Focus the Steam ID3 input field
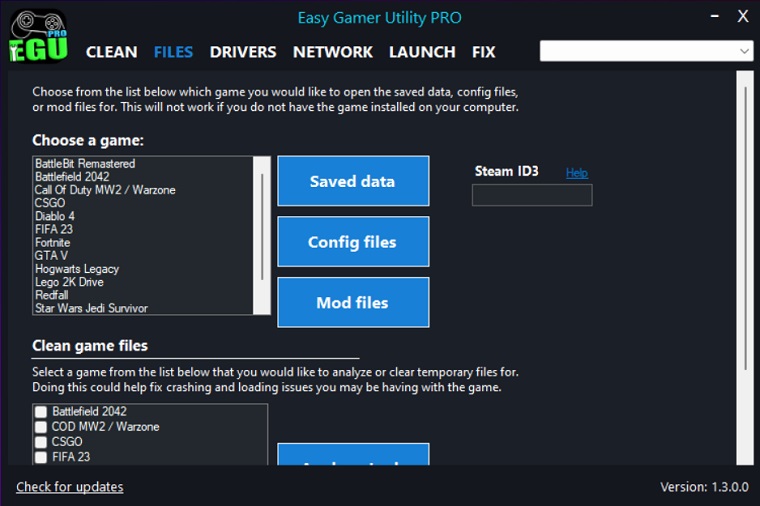The width and height of the screenshot is (760, 506). (x=532, y=195)
